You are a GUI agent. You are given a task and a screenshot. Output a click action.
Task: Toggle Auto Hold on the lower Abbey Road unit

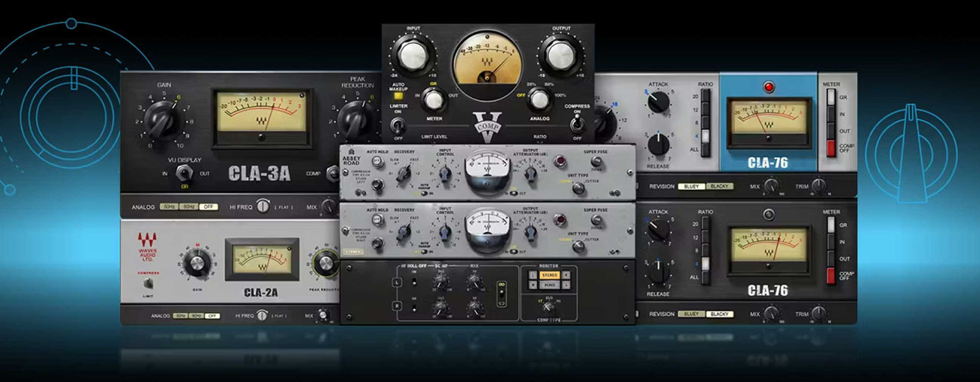pos(377,219)
